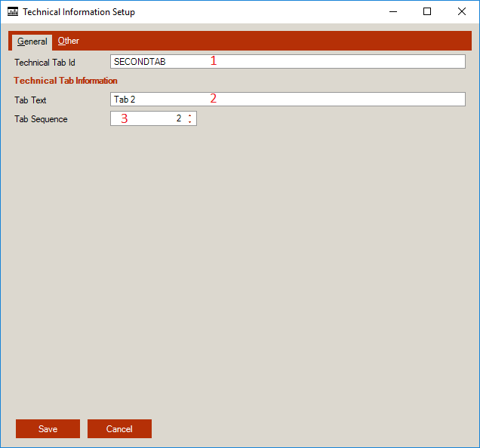This screenshot has width=480, height=448.
Task: Open the Other tab
Action: pos(69,41)
